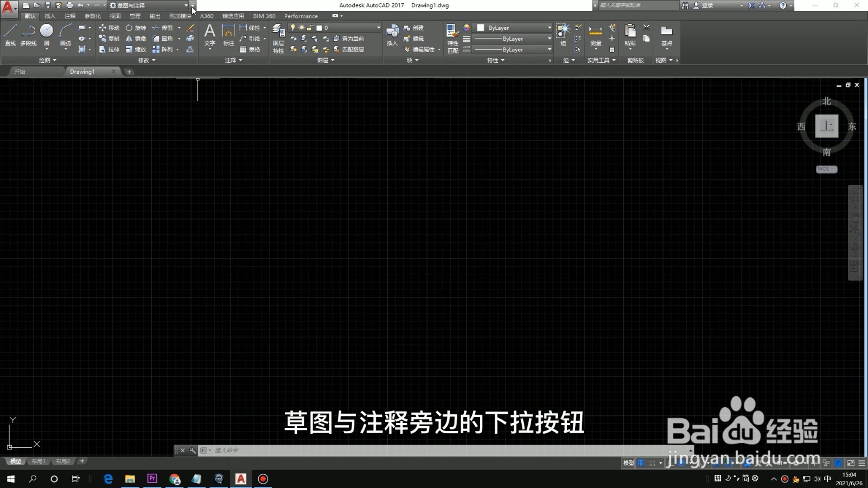Screen dimensions: 868x488
Task: Click the 复制 copy tool
Action: (109, 38)
